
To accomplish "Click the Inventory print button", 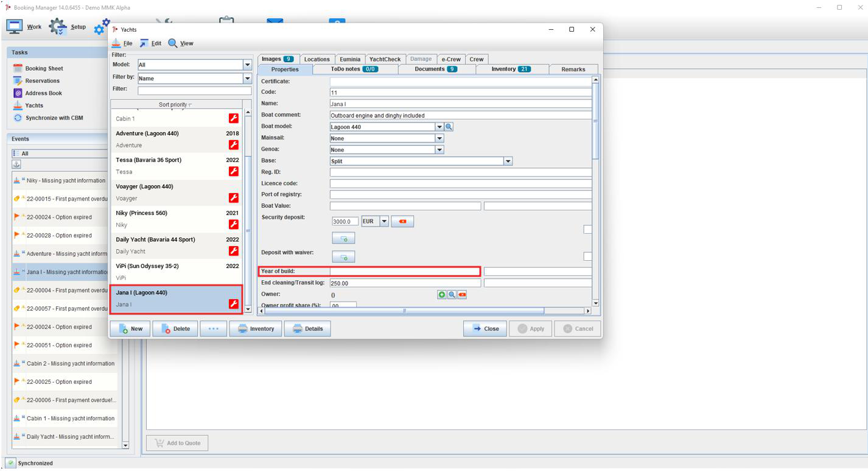I will (256, 328).
